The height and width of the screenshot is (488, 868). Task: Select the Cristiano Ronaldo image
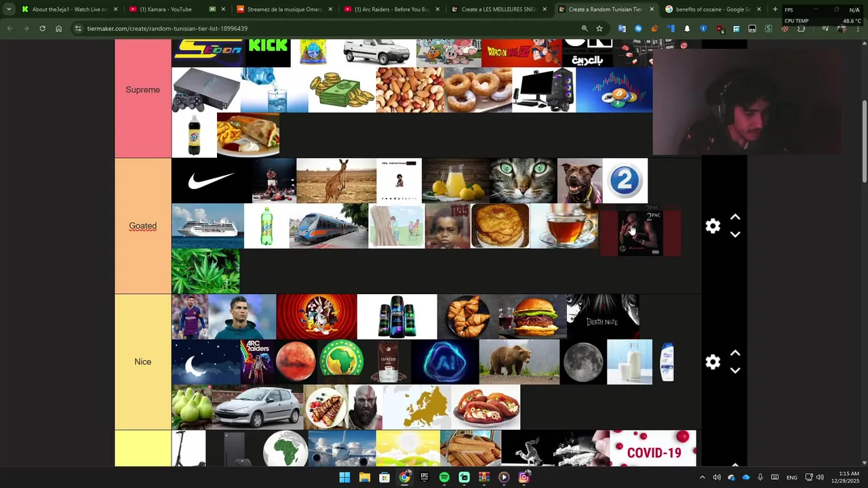pos(242,317)
